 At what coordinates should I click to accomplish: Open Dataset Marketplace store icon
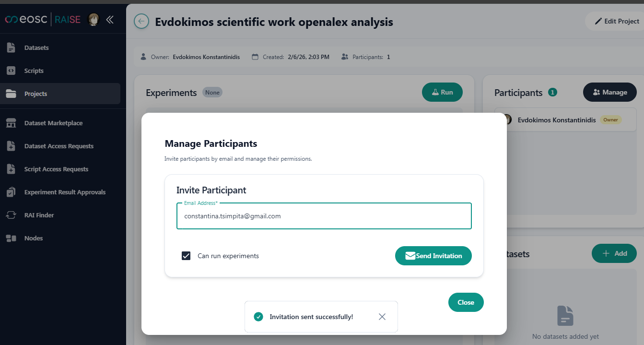11,123
